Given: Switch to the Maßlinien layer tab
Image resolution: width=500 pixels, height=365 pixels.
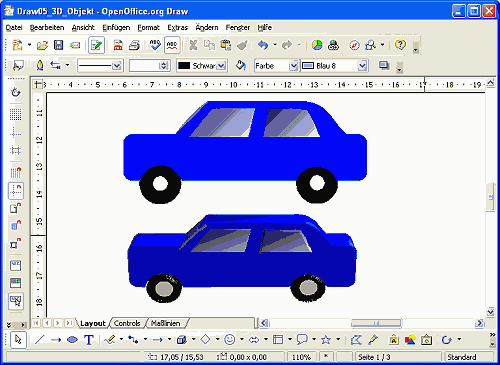Looking at the screenshot, I should click(165, 323).
